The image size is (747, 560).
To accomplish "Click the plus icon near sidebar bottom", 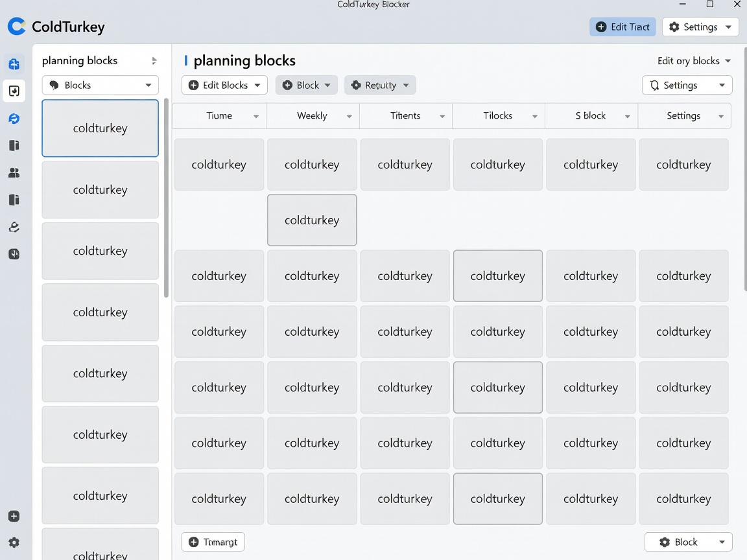I will (x=14, y=516).
